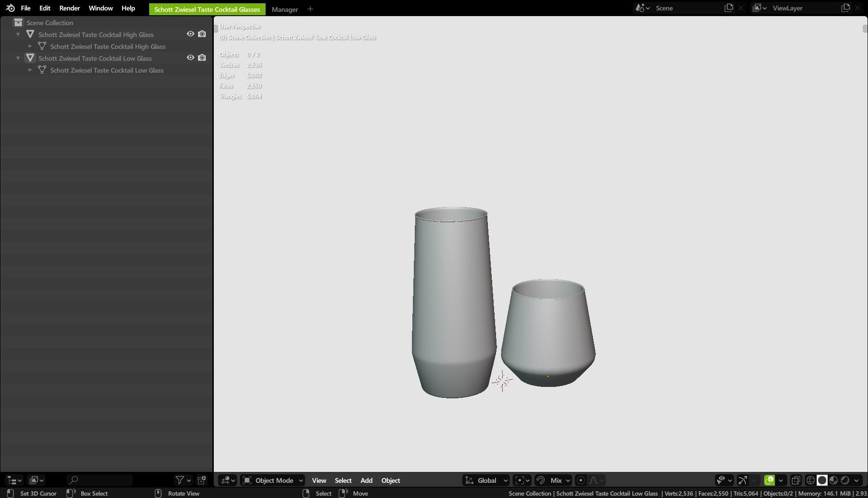Add a new workspace with plus icon
The width and height of the screenshot is (868, 498).
pos(310,9)
